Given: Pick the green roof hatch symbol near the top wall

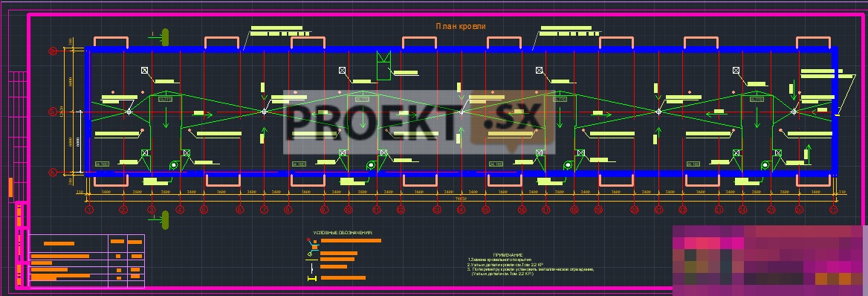Looking at the screenshot, I should click(383, 65).
